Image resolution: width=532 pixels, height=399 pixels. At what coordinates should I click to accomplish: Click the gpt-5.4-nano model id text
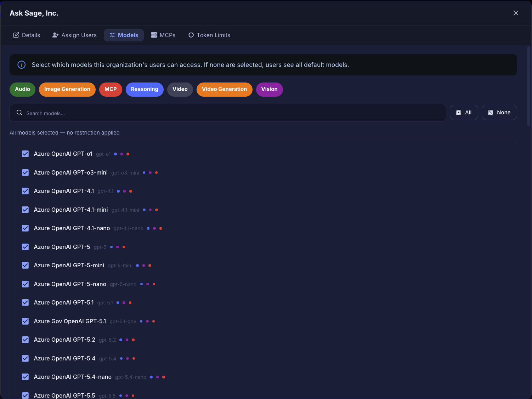[131, 377]
